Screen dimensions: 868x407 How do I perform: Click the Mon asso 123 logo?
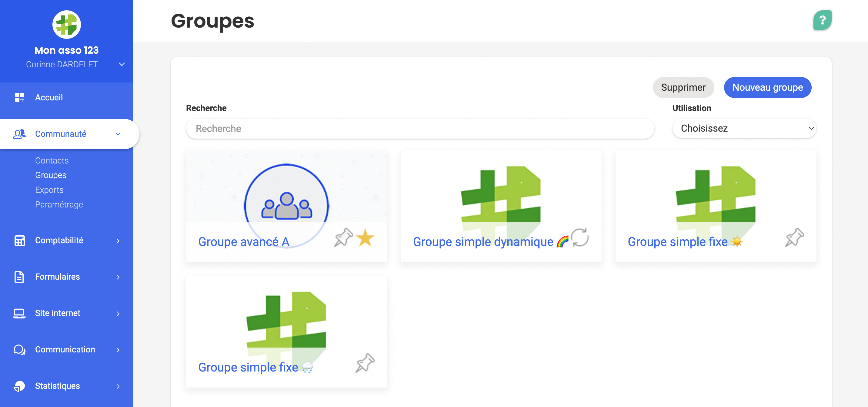coord(66,24)
